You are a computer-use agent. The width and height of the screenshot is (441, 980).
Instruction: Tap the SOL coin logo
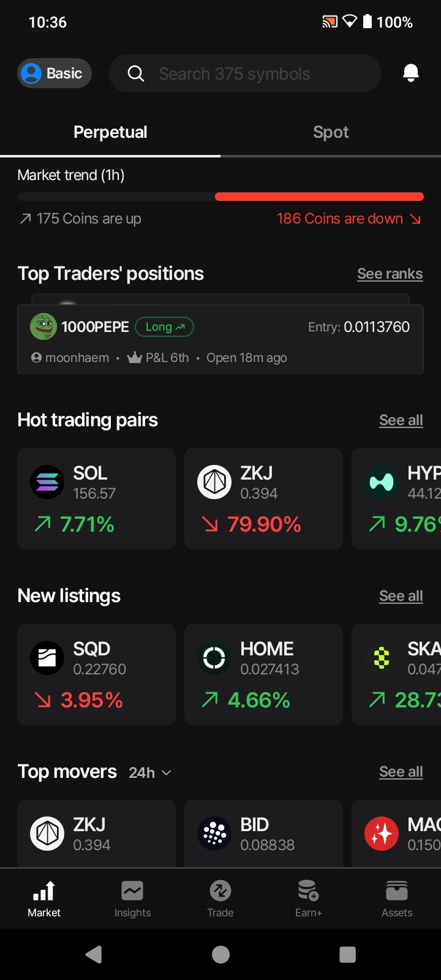click(47, 483)
